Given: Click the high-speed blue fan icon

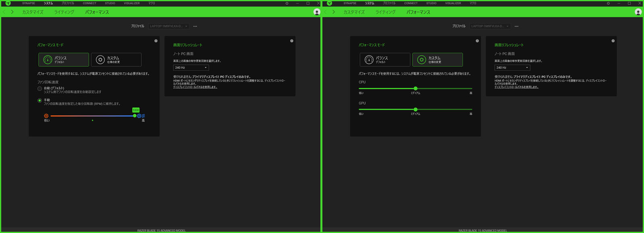Looking at the screenshot, I should point(140,116).
